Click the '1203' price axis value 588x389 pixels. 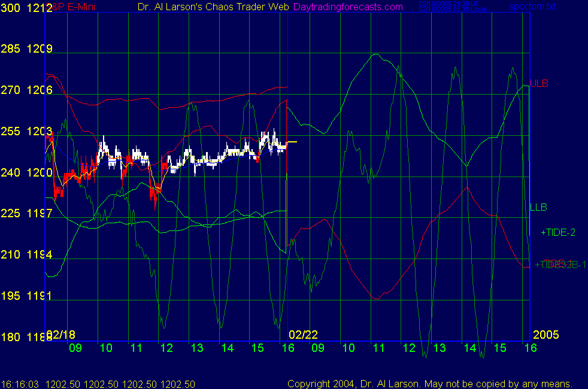point(40,131)
